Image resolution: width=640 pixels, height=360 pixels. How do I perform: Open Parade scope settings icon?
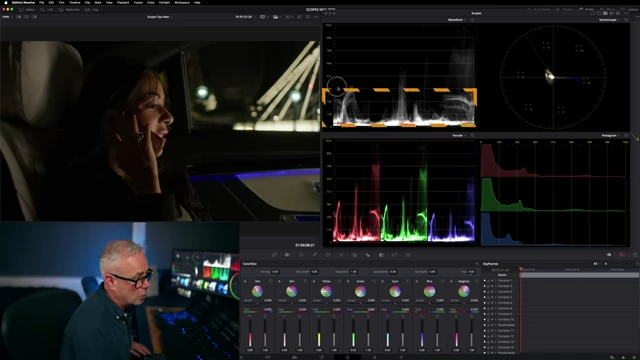tap(472, 136)
